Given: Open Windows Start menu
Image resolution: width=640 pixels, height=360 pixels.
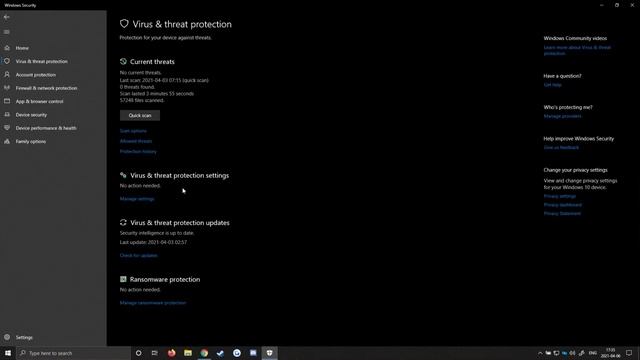Looking at the screenshot, I should pos(8,353).
